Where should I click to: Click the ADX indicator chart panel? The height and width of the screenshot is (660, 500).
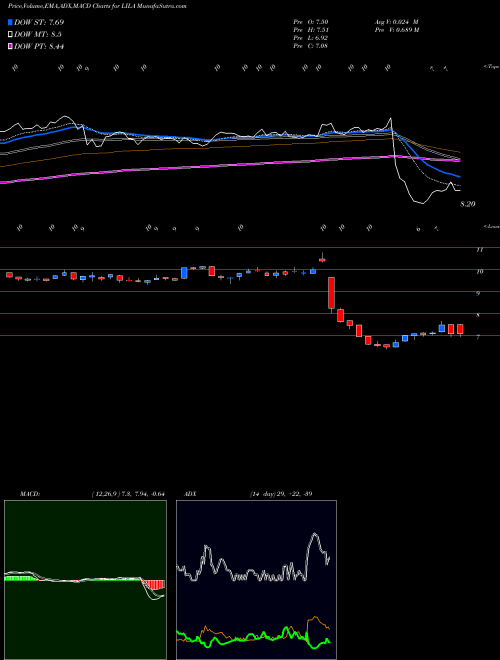click(x=256, y=580)
